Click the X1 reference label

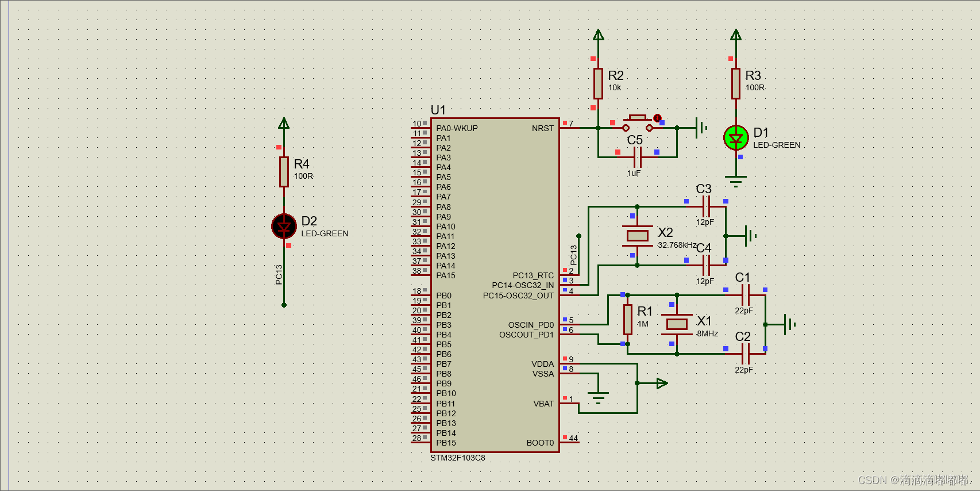704,321
